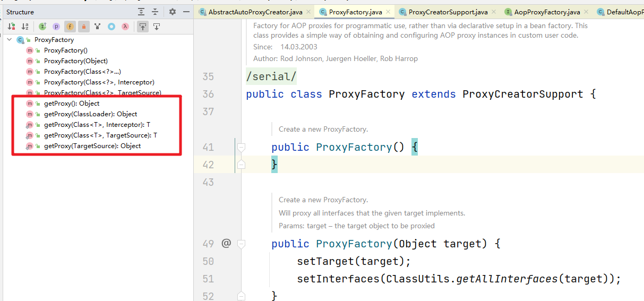Click the /serial/ folded comment
Screen dimensions: 644x301
[271, 76]
